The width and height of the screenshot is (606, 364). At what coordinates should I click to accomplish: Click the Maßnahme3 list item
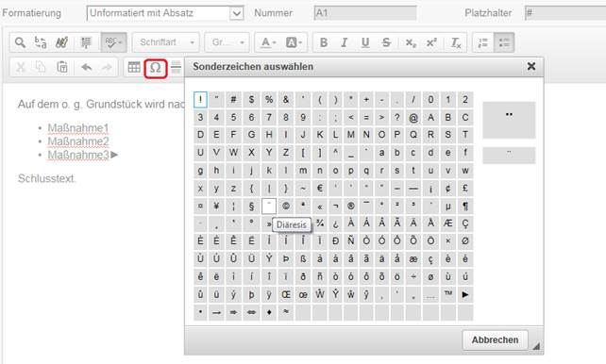pos(78,155)
